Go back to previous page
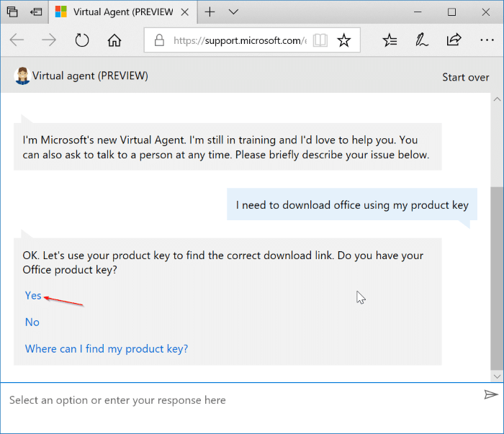This screenshot has height=434, width=504. tap(17, 40)
